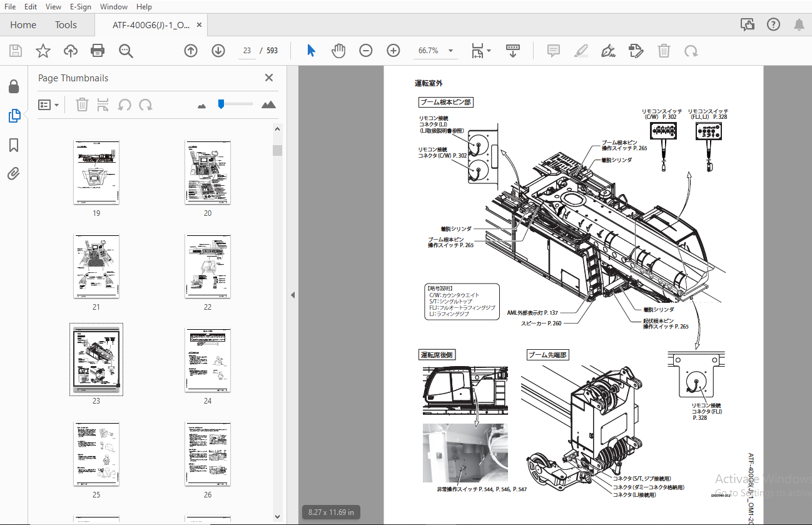Add a comment with the speech bubble icon
Screen dimensions: 812x525
point(554,51)
